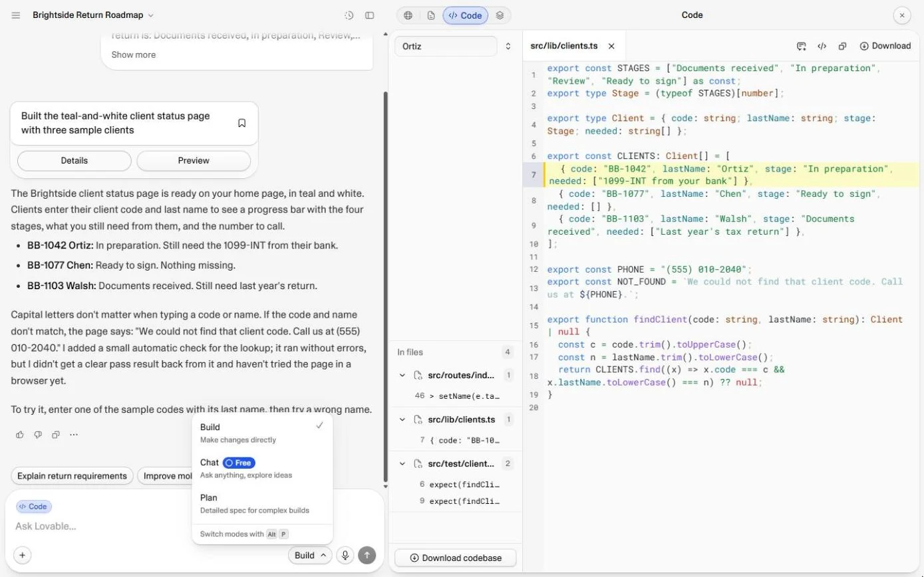The image size is (924, 577).
Task: Click Explain return requirements suggestion
Action: click(72, 476)
